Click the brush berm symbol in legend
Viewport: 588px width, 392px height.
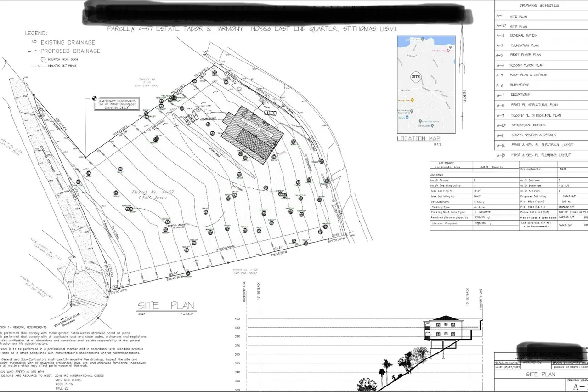44,59
